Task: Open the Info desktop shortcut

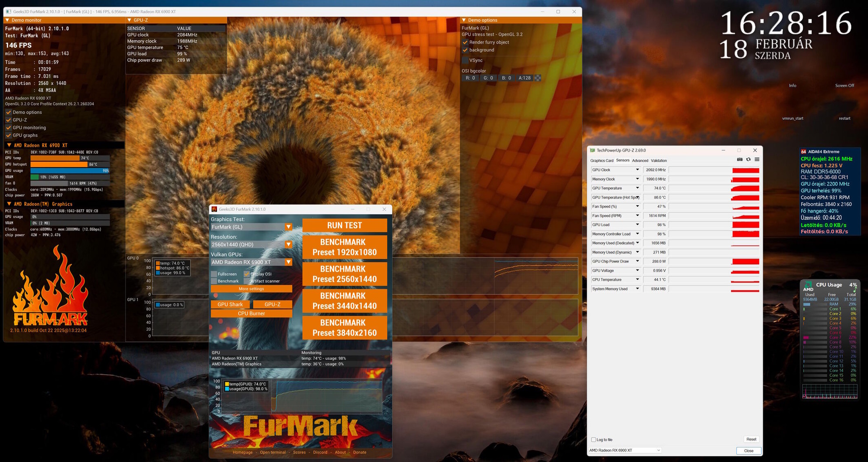Action: click(793, 86)
